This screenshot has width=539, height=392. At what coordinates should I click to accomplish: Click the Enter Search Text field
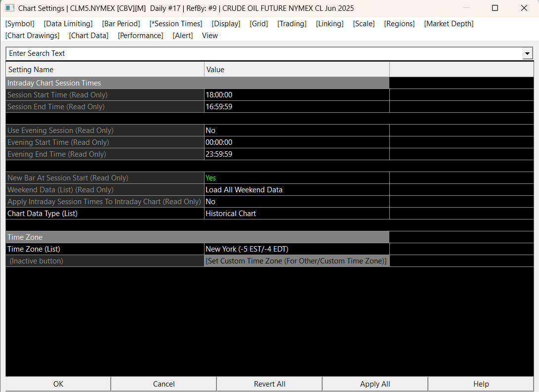tap(264, 53)
